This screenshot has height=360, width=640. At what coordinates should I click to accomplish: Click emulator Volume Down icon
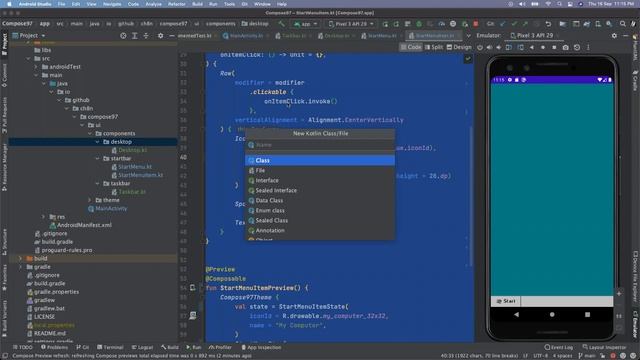coord(498,47)
